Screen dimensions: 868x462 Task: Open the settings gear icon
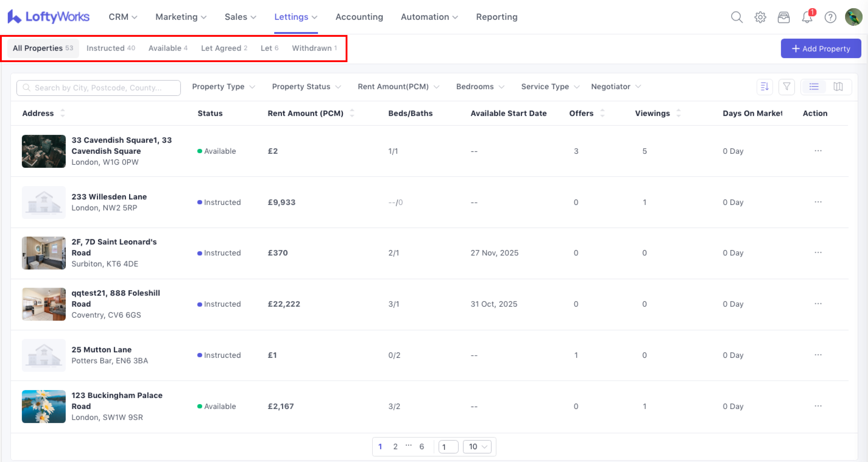(760, 17)
